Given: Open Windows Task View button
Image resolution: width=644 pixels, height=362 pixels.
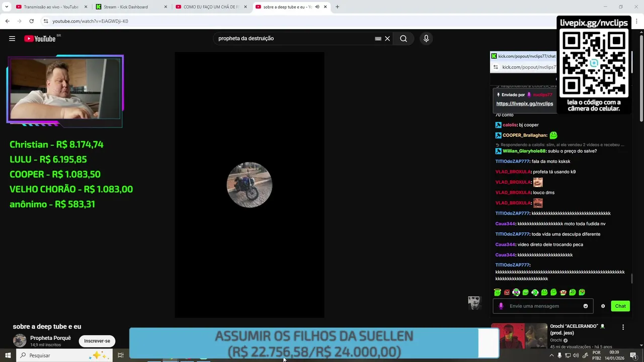Looking at the screenshot, I should click(x=121, y=355).
